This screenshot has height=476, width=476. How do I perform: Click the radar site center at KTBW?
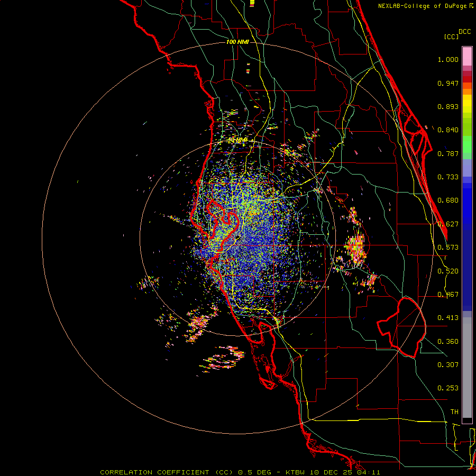tap(237, 237)
